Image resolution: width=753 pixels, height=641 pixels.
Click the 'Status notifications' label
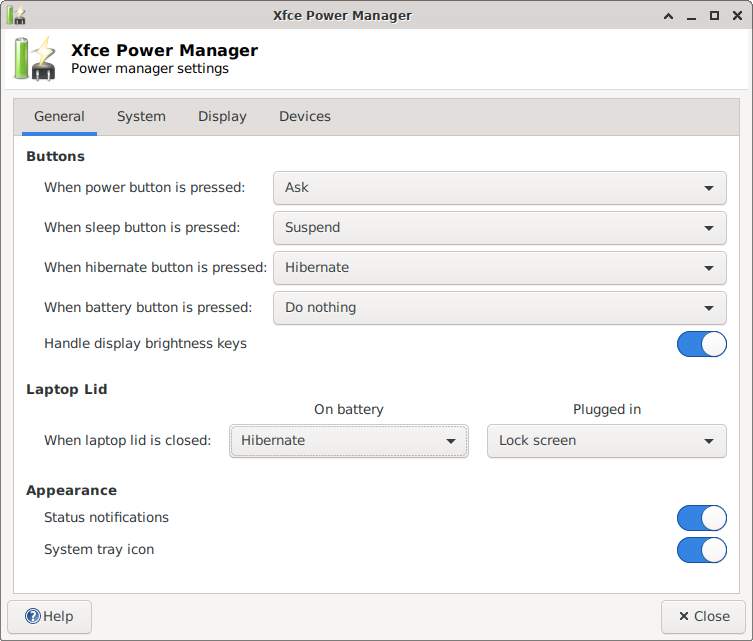tap(107, 518)
